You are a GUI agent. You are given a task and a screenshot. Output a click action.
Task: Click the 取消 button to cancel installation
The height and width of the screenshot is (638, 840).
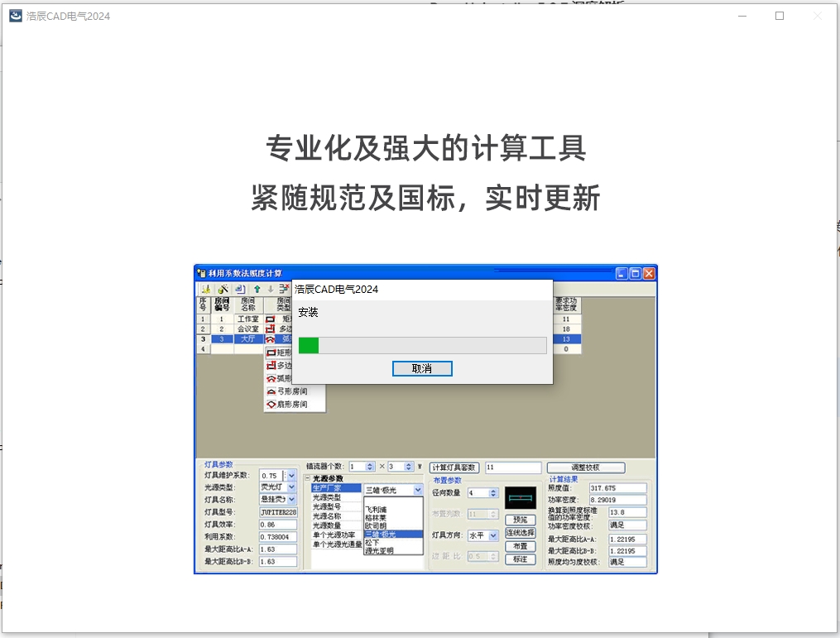click(x=422, y=368)
